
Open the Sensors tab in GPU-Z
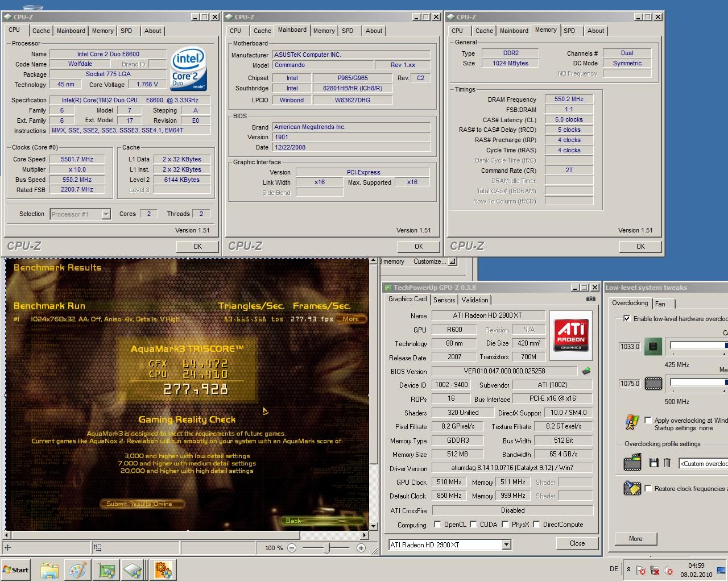(444, 300)
